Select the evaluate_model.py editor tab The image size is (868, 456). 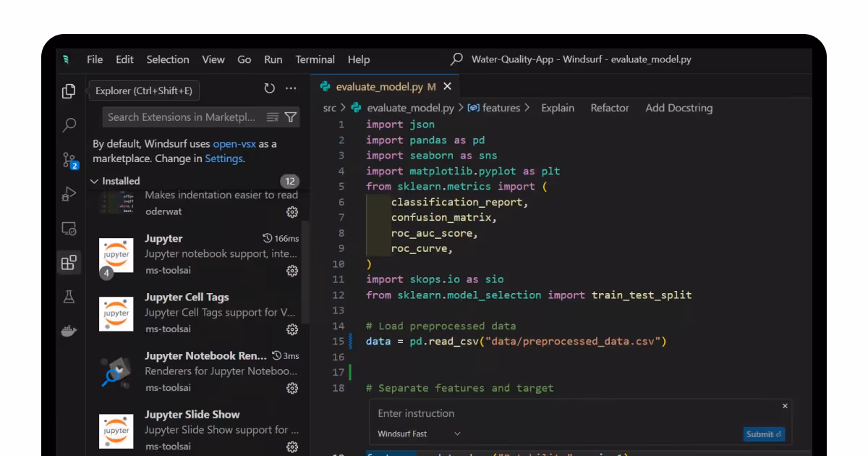click(385, 87)
